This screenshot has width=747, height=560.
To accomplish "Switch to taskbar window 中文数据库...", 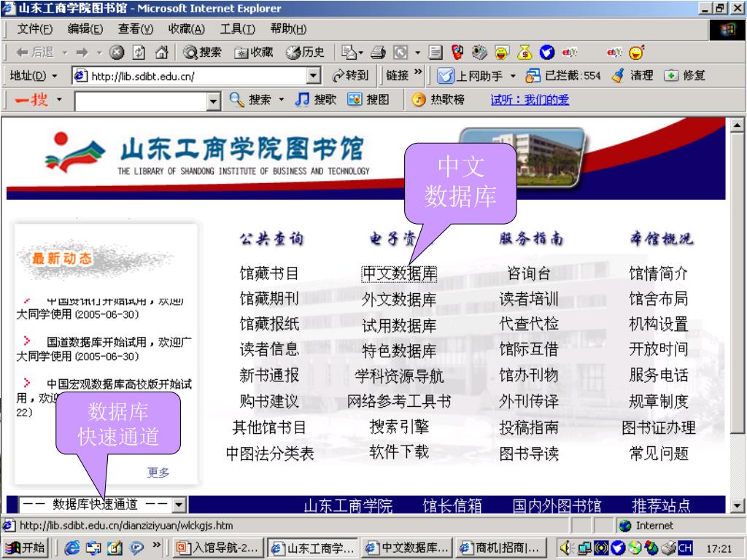I will [x=407, y=548].
